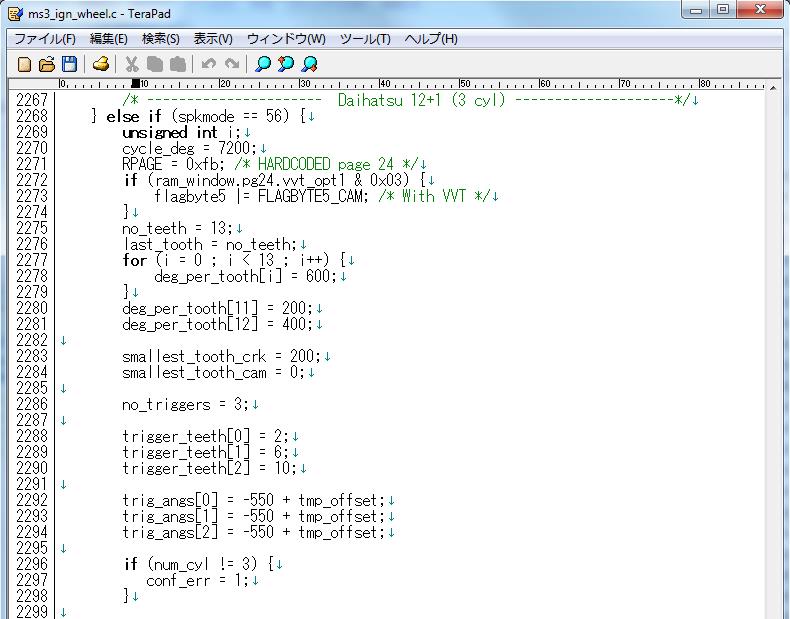This screenshot has width=790, height=619.
Task: Click 'trigger_teeth[0] = 2;' line
Action: coord(206,436)
